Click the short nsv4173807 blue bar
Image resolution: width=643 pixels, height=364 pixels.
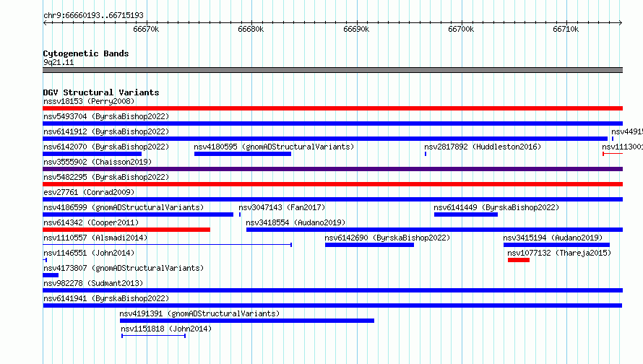(51, 275)
